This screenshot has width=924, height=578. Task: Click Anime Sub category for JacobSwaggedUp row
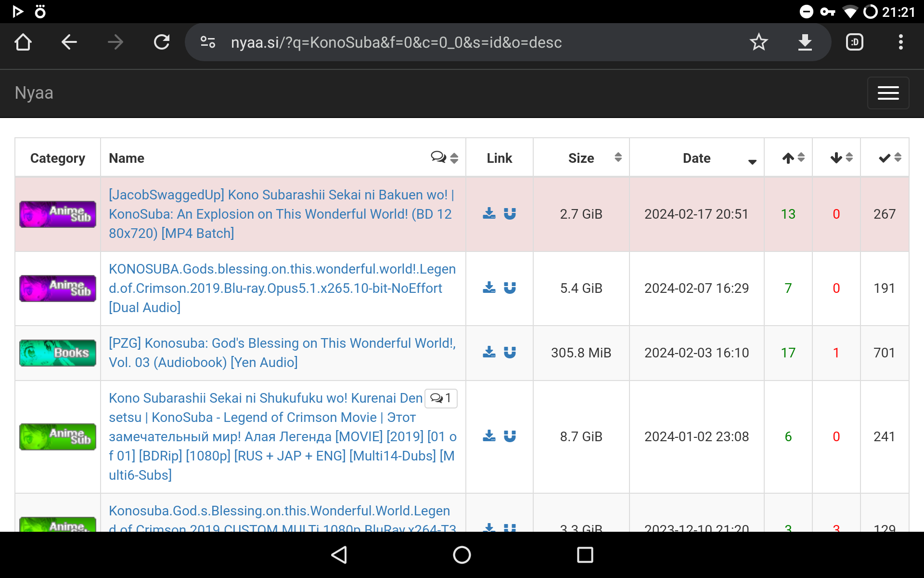pyautogui.click(x=58, y=214)
